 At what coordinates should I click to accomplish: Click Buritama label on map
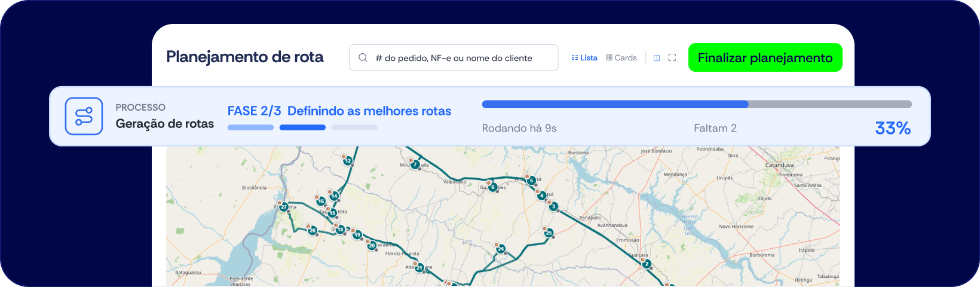(x=578, y=153)
